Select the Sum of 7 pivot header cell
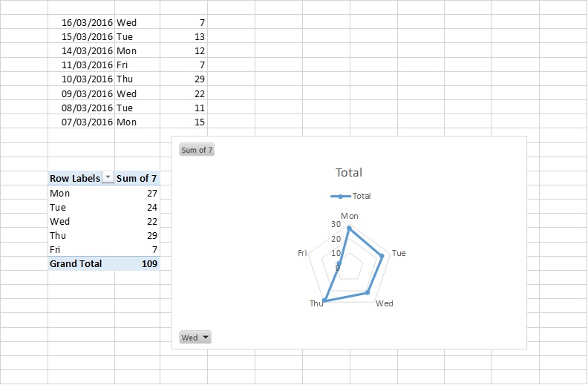 (x=137, y=178)
